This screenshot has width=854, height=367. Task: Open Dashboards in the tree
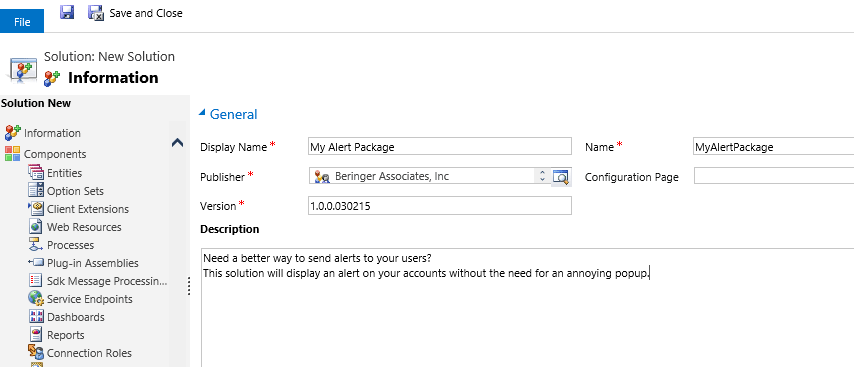(76, 317)
